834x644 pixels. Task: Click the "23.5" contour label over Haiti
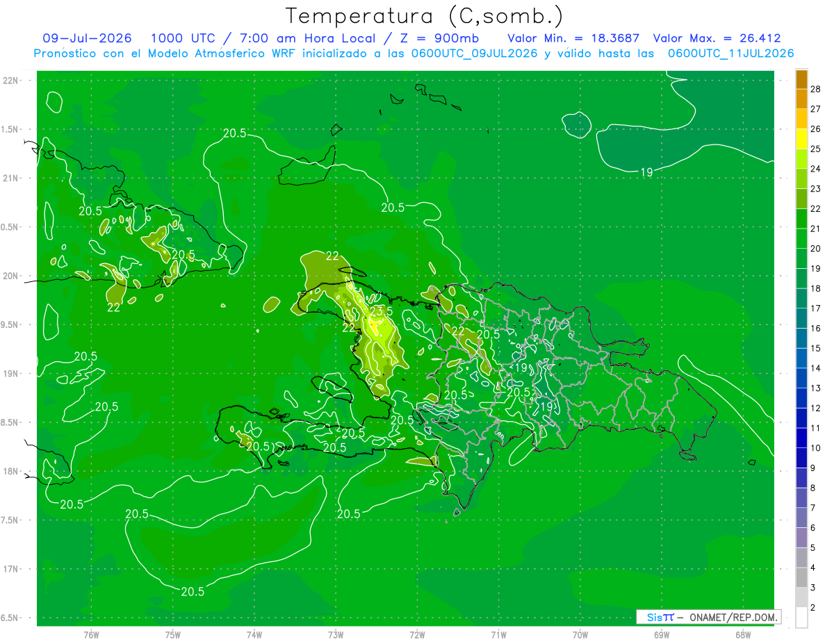coord(381,311)
